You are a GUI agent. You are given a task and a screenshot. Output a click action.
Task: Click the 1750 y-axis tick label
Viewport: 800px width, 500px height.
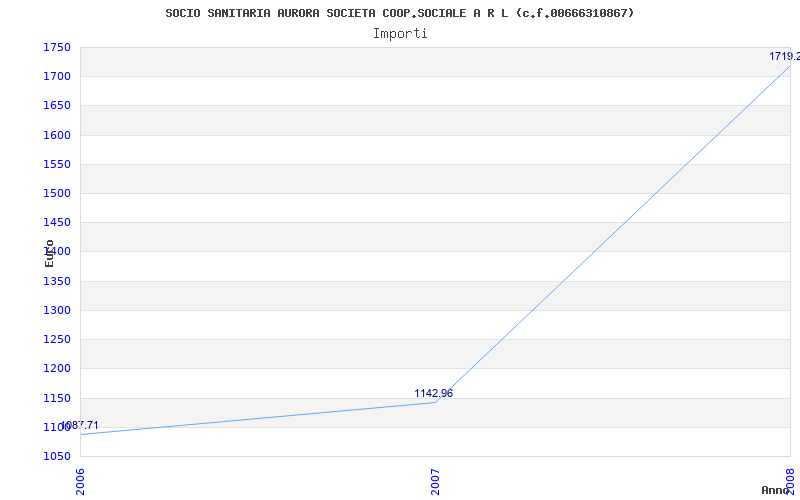pos(57,47)
